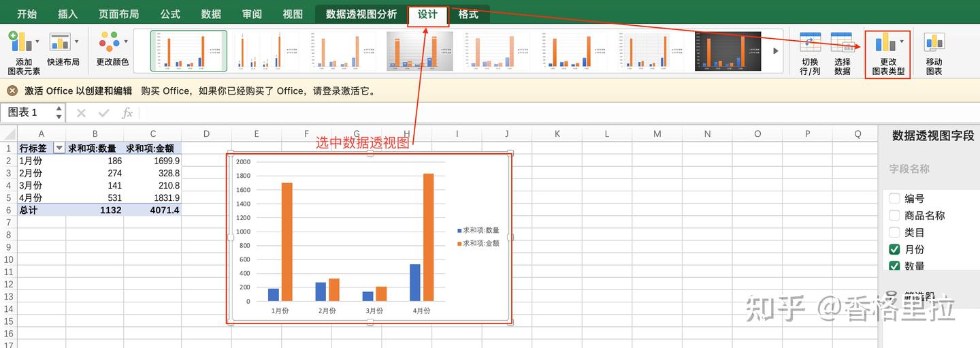Open the 数据 ribbon tab
Image resolution: width=980 pixels, height=348 pixels.
point(211,14)
